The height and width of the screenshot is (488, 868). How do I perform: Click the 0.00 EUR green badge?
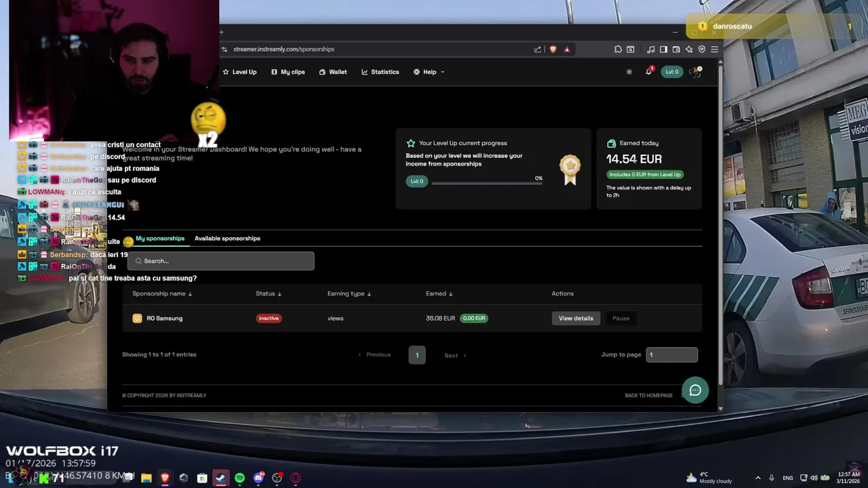(x=473, y=319)
